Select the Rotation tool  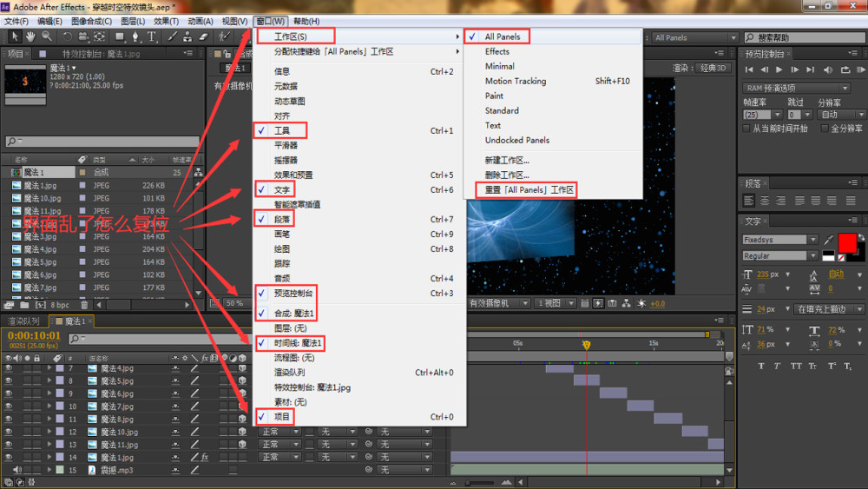(67, 36)
